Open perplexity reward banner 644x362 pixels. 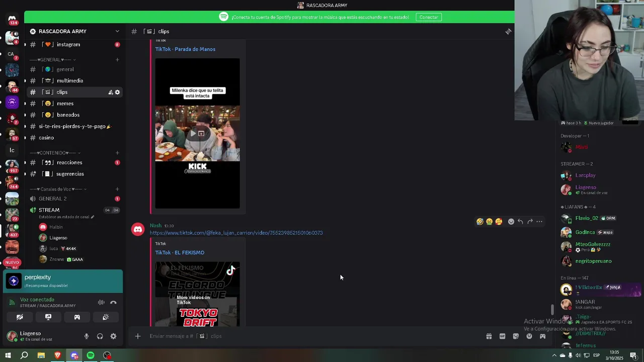(x=63, y=281)
